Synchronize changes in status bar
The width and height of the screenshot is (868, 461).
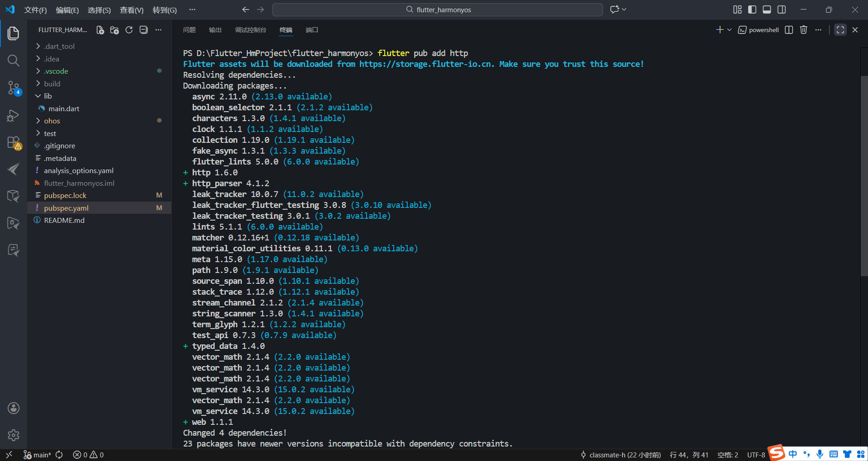click(59, 455)
